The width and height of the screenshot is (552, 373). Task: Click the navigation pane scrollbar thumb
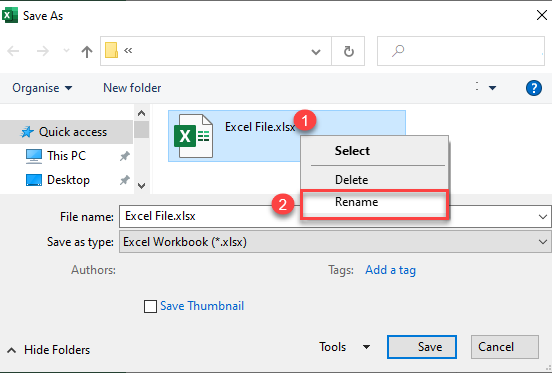(x=142, y=129)
